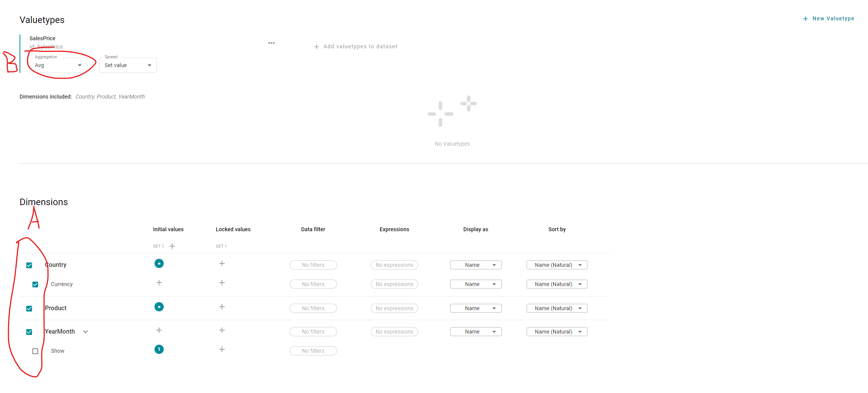
Task: Click the Country initial values asterisk badge
Action: click(x=159, y=263)
